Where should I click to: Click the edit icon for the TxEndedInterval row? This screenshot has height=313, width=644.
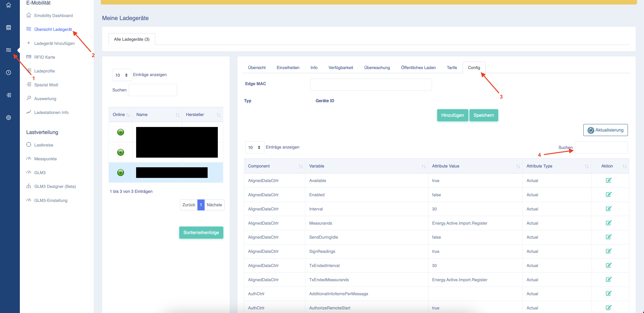pos(608,265)
